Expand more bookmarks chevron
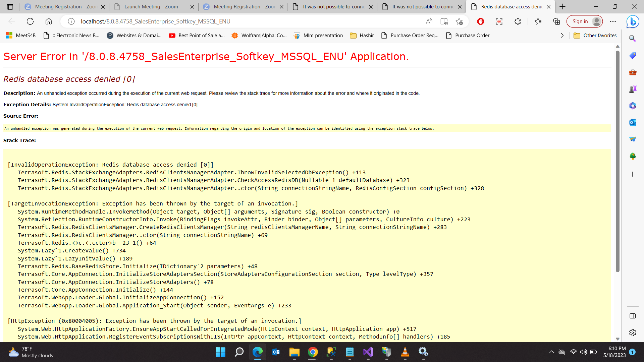Viewport: 644px width, 362px height. tap(562, 36)
